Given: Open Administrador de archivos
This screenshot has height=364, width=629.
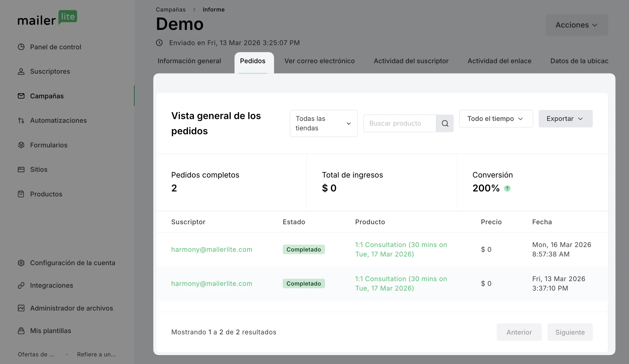Looking at the screenshot, I should click(72, 308).
